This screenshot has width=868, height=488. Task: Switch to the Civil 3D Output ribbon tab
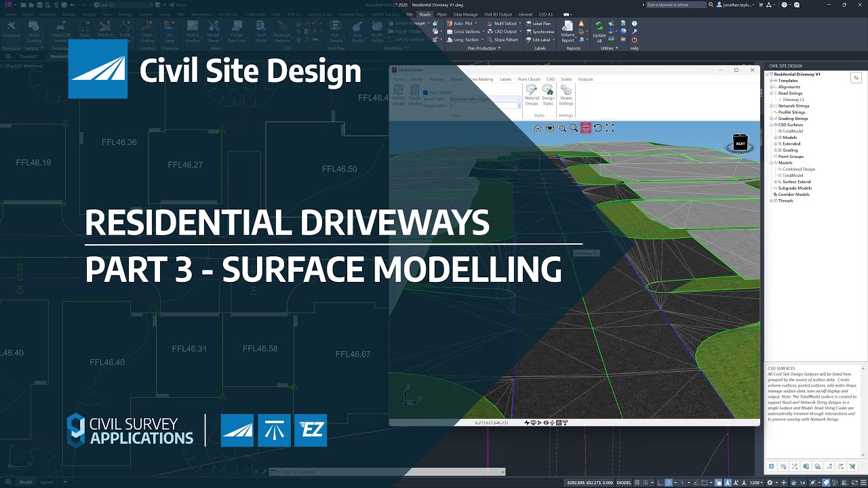click(x=498, y=14)
